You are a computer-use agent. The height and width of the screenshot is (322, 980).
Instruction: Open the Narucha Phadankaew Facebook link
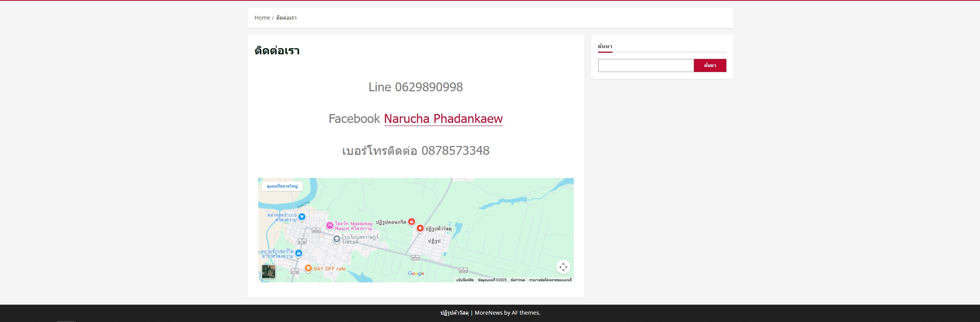(x=443, y=119)
